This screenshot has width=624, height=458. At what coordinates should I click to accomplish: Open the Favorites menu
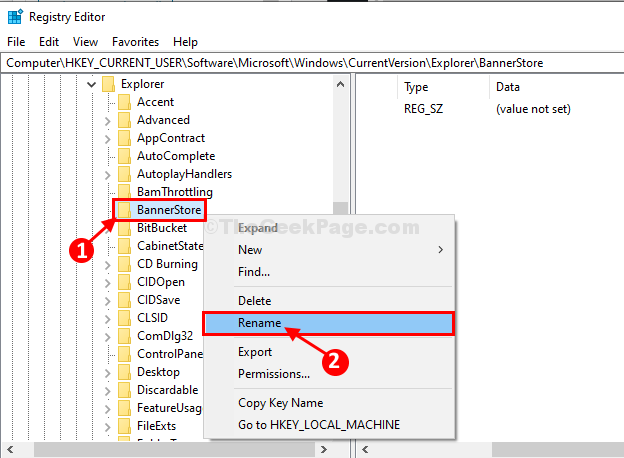click(x=135, y=42)
